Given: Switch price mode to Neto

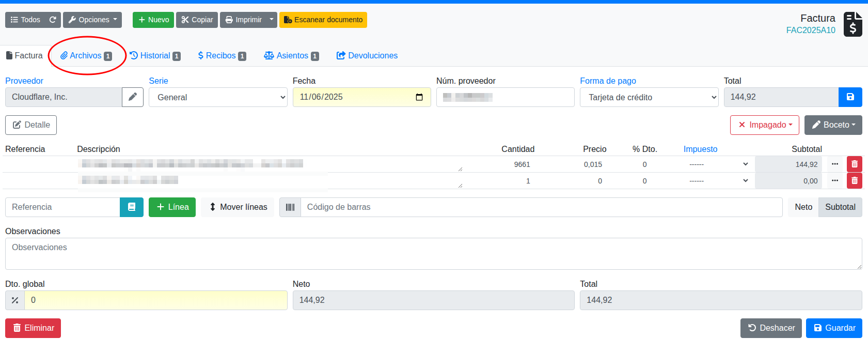Looking at the screenshot, I should coord(803,207).
